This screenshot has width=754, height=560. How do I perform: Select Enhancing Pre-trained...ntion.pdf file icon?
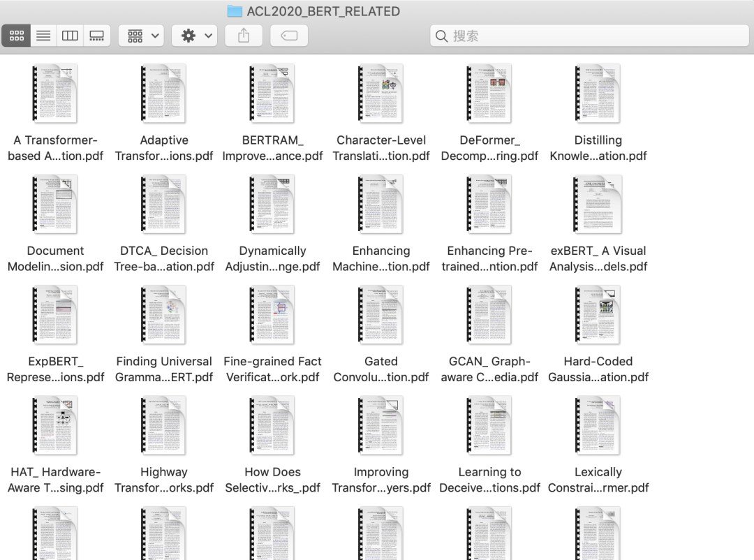pyautogui.click(x=489, y=204)
